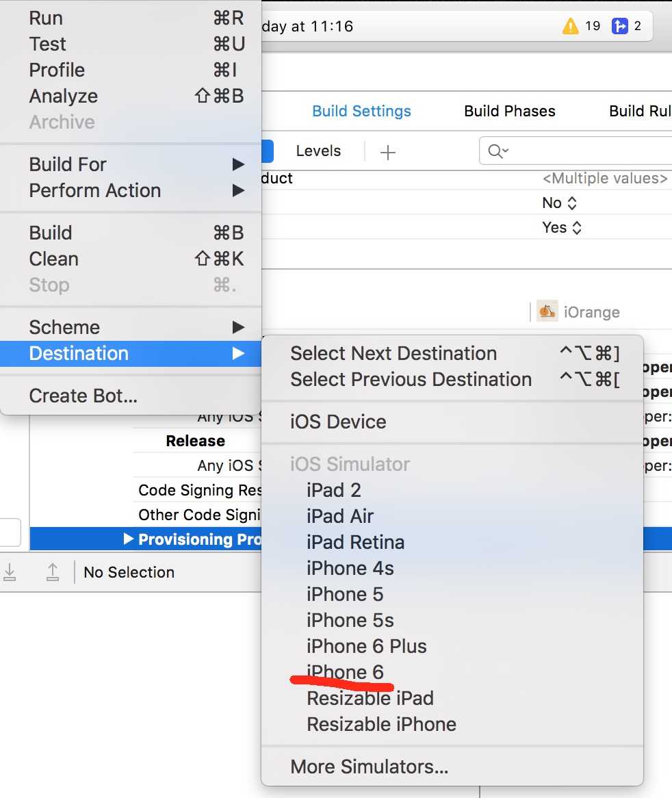Click the plus add build setting button
The width and height of the screenshot is (672, 798).
tap(388, 152)
